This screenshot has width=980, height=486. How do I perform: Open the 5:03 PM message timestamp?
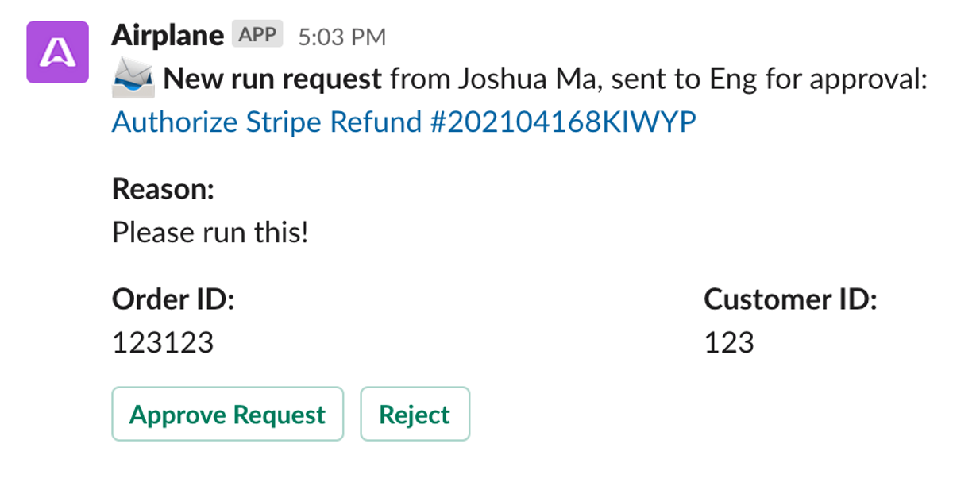tap(341, 37)
